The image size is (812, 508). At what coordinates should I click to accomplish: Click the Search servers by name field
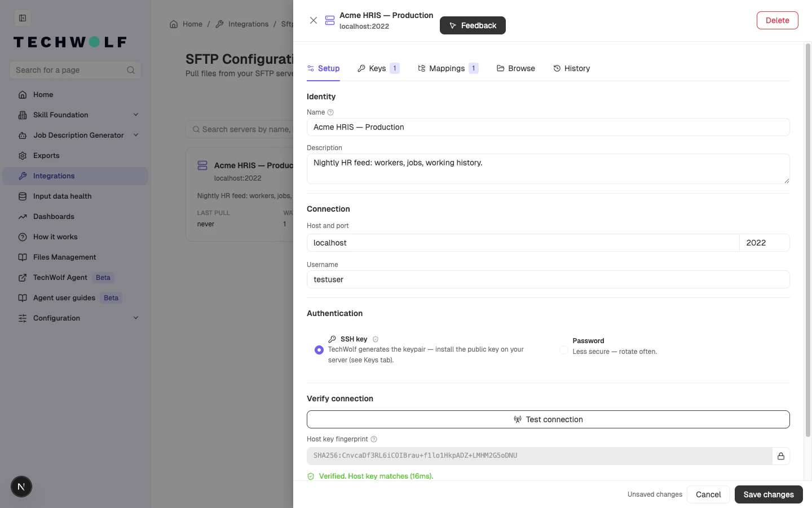pos(240,129)
